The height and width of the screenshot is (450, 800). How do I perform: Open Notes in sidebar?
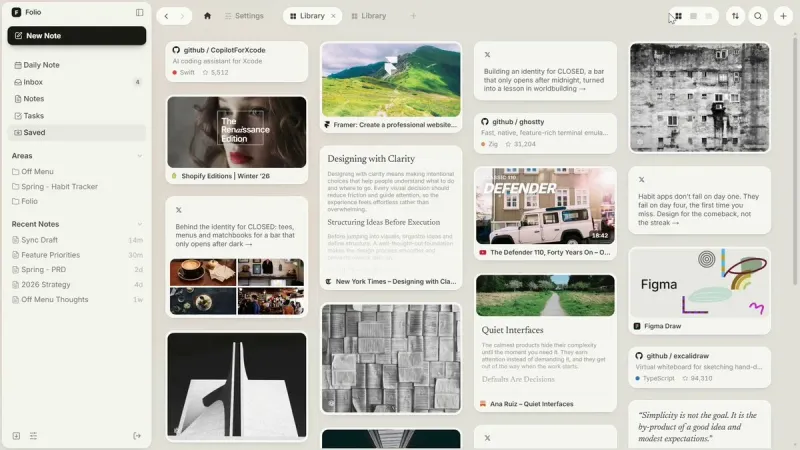tap(77, 98)
